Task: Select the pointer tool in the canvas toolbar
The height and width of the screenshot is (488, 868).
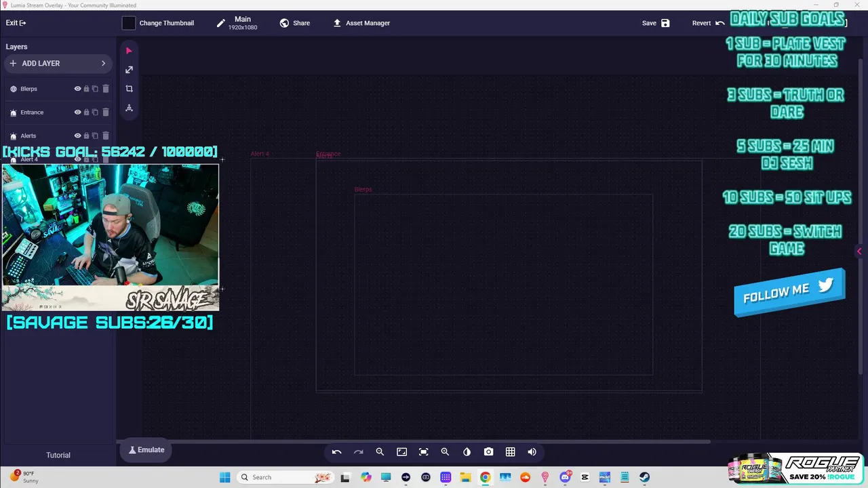Action: (x=129, y=51)
